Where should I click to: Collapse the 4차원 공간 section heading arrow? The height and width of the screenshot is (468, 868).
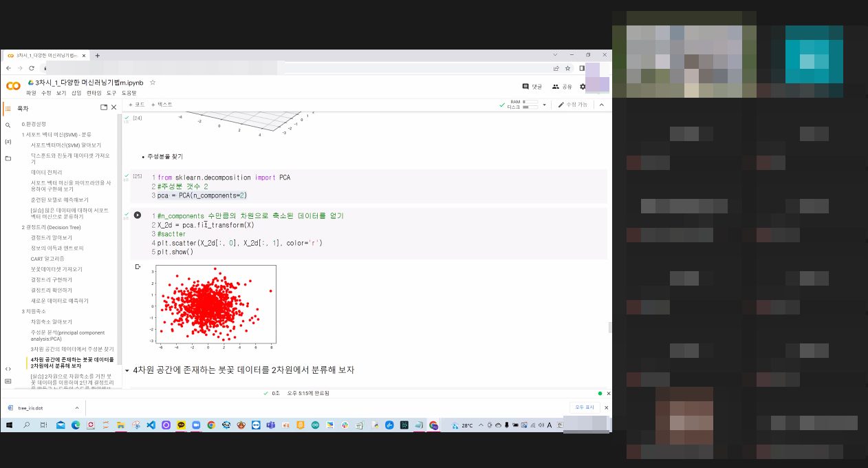coord(127,370)
